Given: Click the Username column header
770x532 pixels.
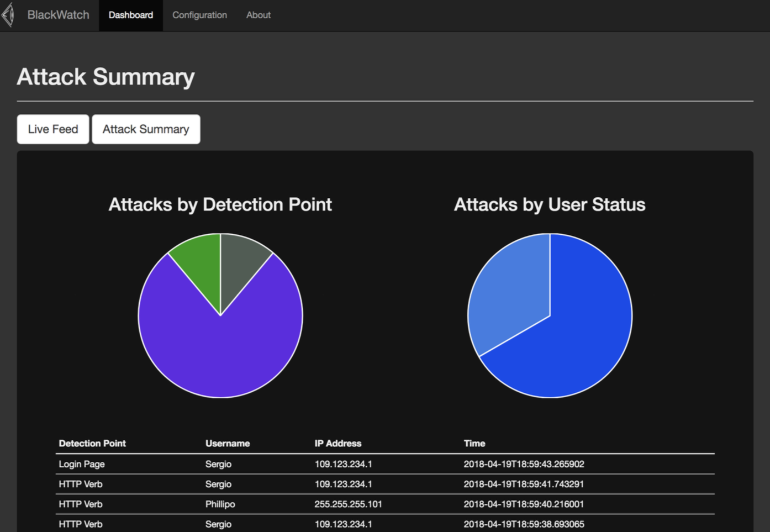Looking at the screenshot, I should 228,443.
